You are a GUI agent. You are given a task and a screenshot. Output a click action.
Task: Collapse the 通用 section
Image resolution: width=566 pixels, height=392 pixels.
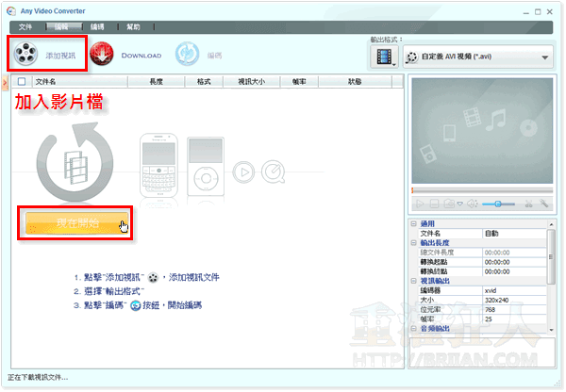414,223
